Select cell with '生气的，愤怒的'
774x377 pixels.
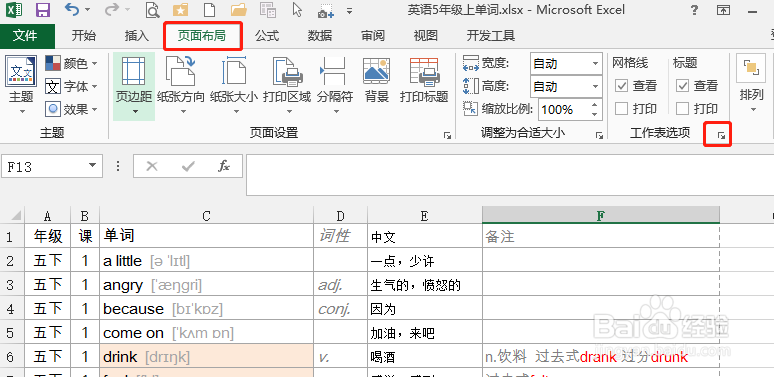(425, 285)
